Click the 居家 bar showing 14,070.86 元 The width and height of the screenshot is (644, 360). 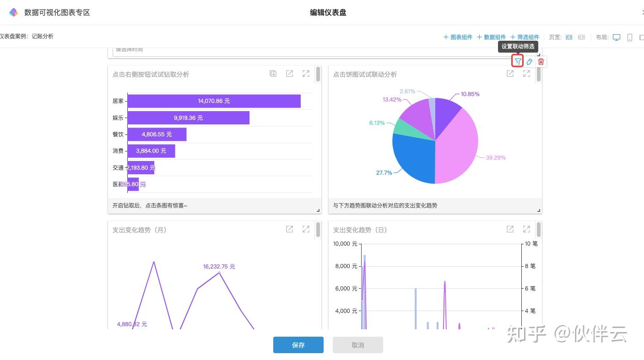214,101
